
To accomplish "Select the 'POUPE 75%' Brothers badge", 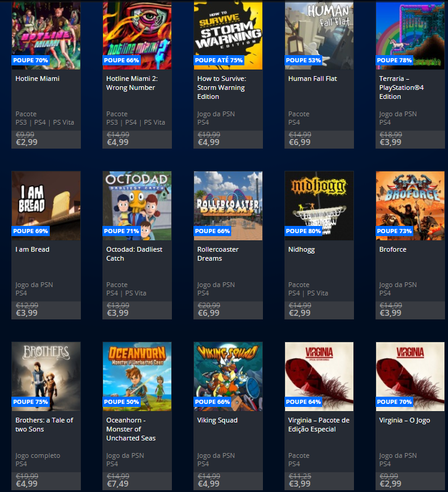I will click(x=31, y=402).
